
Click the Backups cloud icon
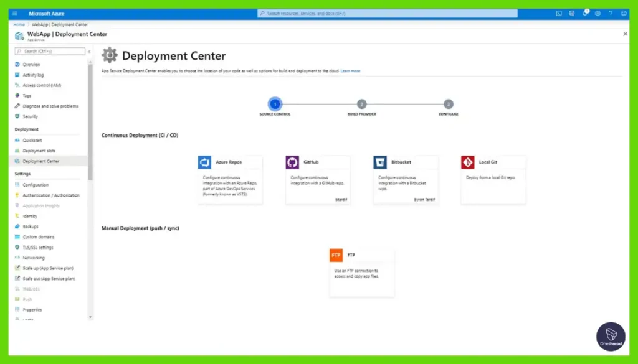click(x=17, y=226)
